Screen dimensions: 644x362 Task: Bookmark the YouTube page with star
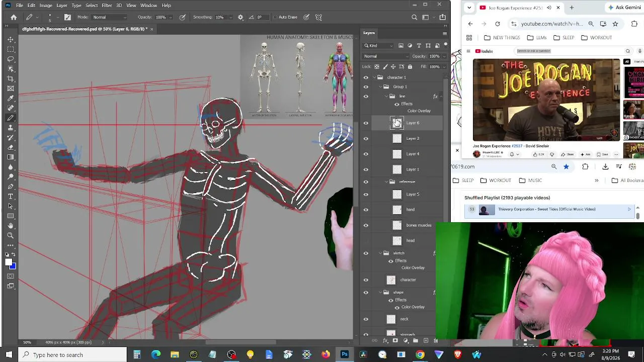[x=615, y=24]
